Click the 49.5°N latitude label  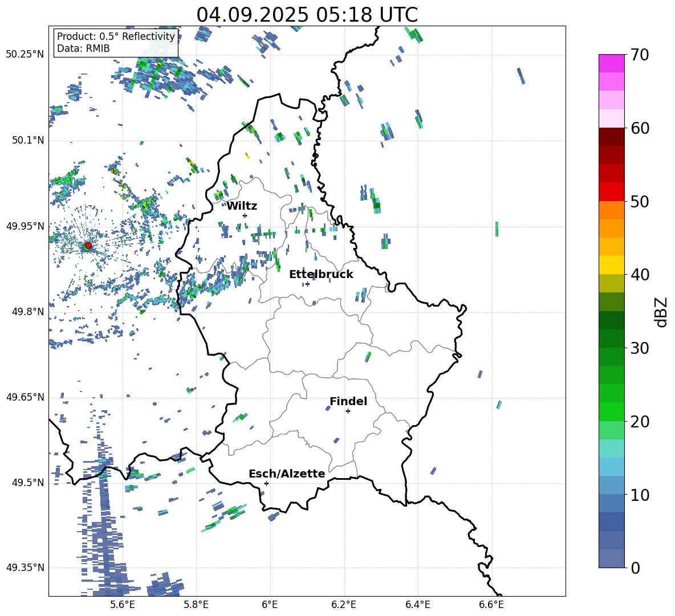(x=28, y=483)
